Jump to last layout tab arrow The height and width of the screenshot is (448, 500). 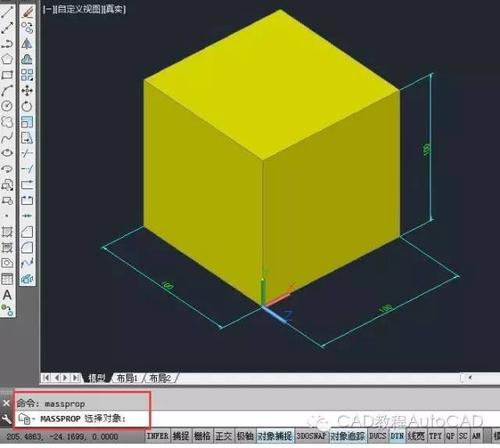coord(76,378)
